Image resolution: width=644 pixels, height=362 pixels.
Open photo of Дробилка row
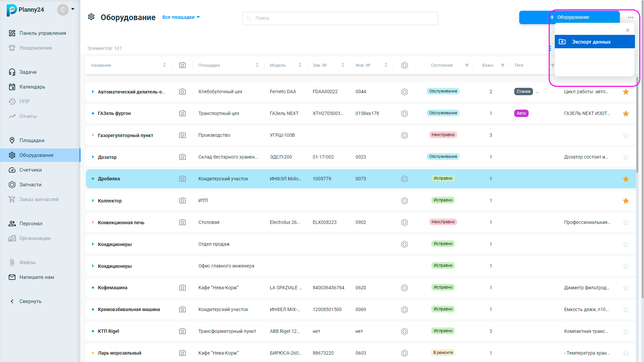point(182,179)
